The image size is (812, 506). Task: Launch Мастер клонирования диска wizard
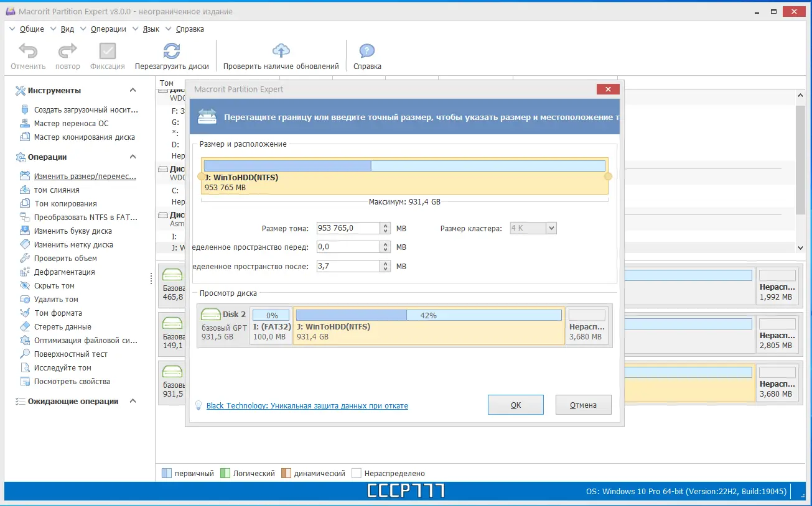84,137
